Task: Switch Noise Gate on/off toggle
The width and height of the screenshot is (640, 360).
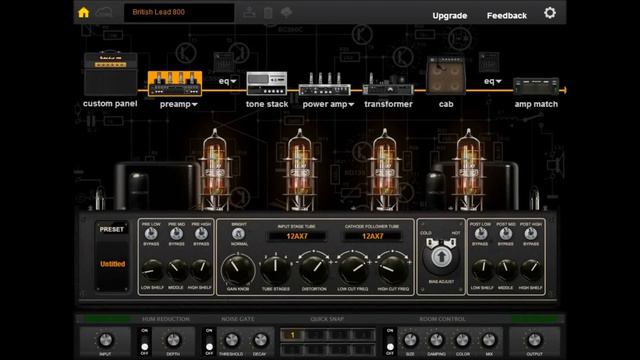Action: (209, 341)
